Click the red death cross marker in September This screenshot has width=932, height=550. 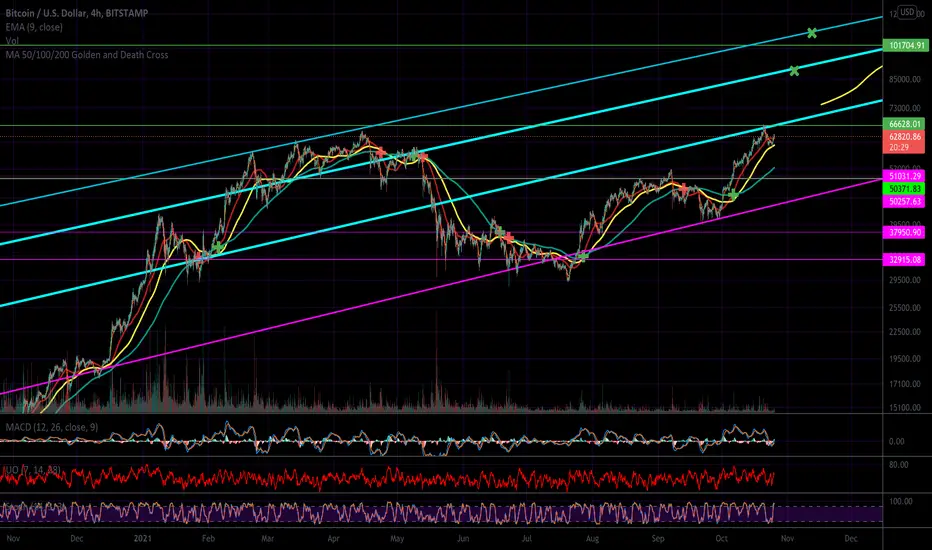click(684, 188)
